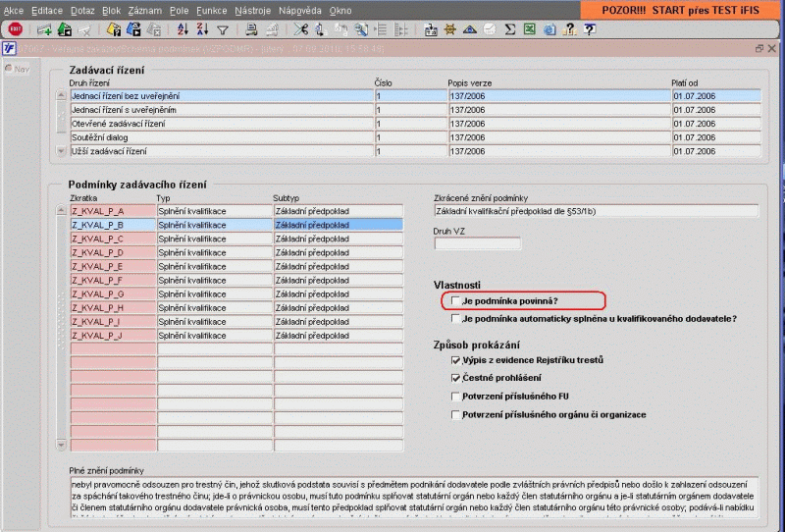Toggle 'Je podmínka automaticky splněna' checkbox
The image size is (785, 532).
pos(455,319)
